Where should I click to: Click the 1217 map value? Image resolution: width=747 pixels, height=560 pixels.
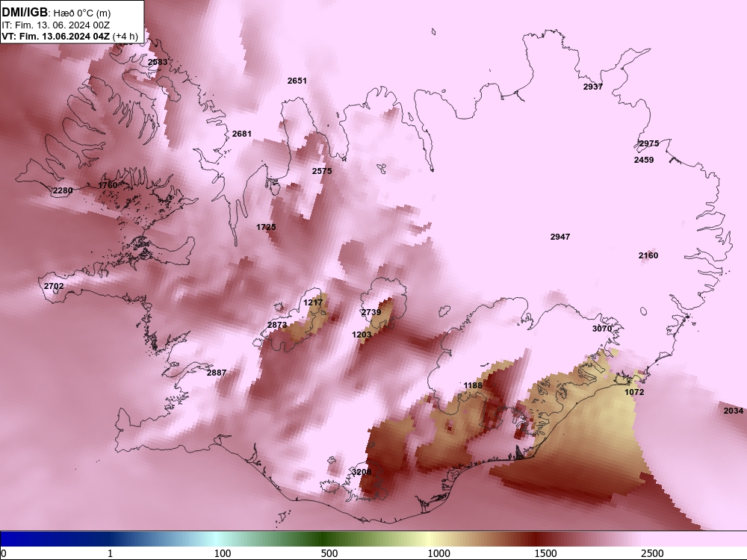[x=313, y=302]
